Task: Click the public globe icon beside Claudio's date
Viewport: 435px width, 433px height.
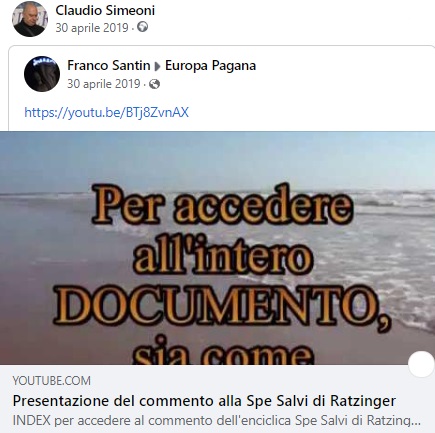Action: (x=142, y=27)
